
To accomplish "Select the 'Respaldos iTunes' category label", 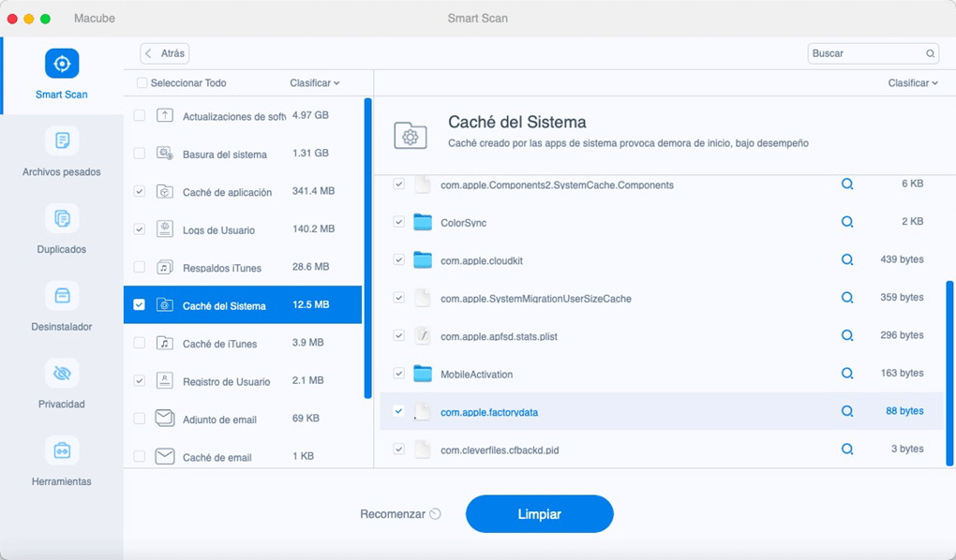I will [x=222, y=268].
